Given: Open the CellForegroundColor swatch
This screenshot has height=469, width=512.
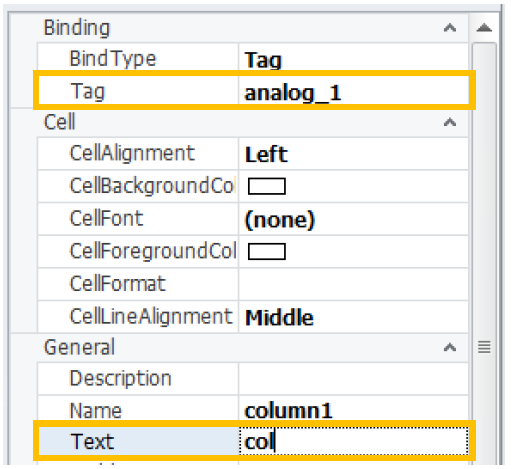Looking at the screenshot, I should click(267, 251).
